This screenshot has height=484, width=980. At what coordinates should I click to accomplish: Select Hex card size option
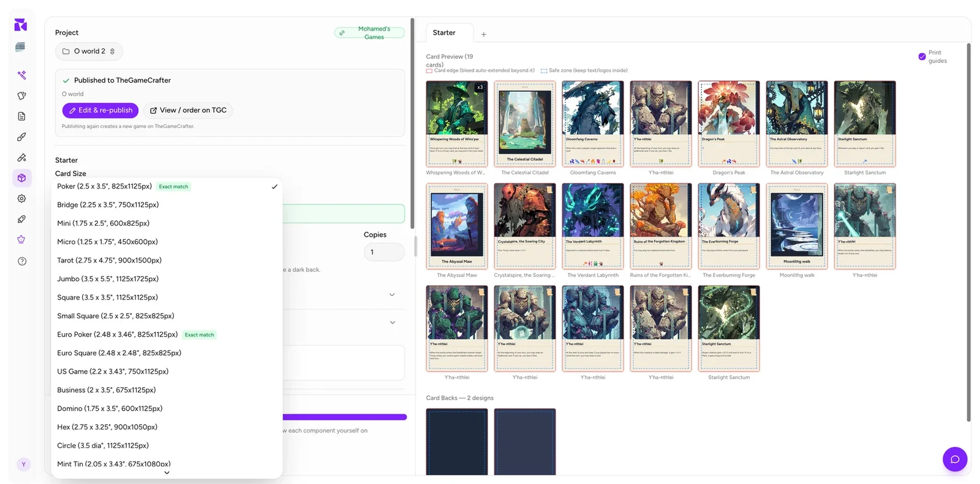pos(167,427)
